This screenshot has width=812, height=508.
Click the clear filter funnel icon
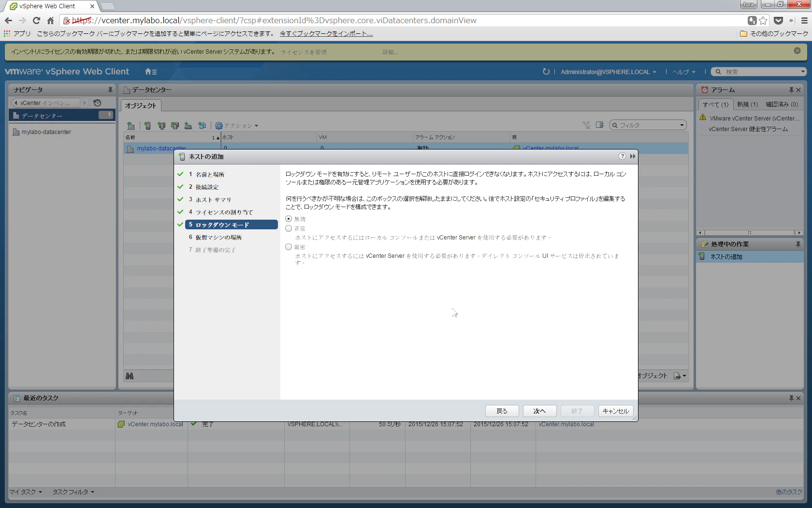click(x=586, y=125)
